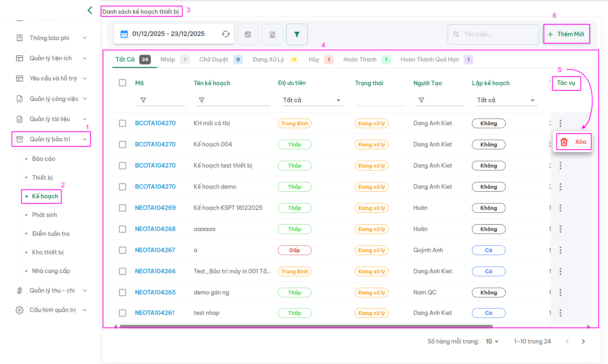Switch to the Đang Xử Lý tab
This screenshot has width=608, height=364.
(268, 60)
